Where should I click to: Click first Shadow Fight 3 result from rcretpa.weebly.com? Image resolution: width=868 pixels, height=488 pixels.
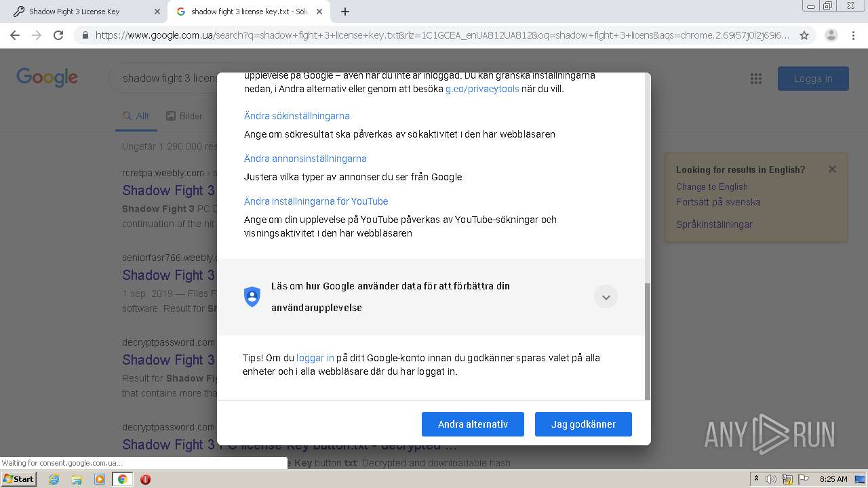pos(168,190)
